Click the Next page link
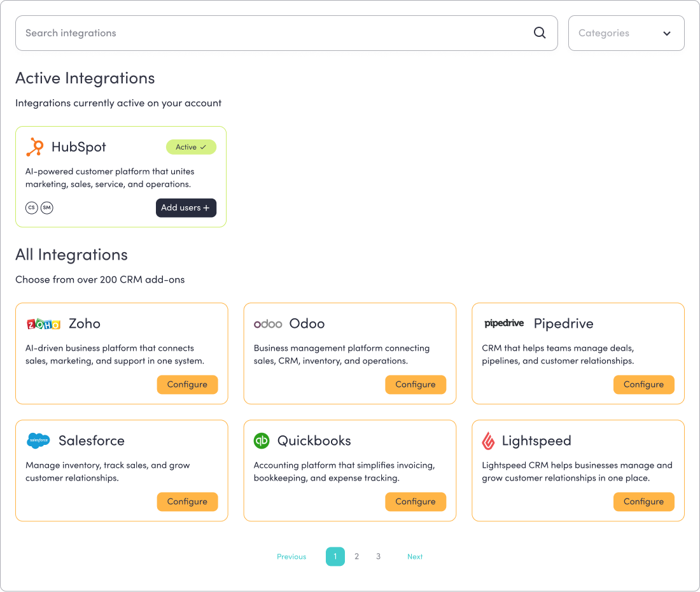 (x=415, y=556)
